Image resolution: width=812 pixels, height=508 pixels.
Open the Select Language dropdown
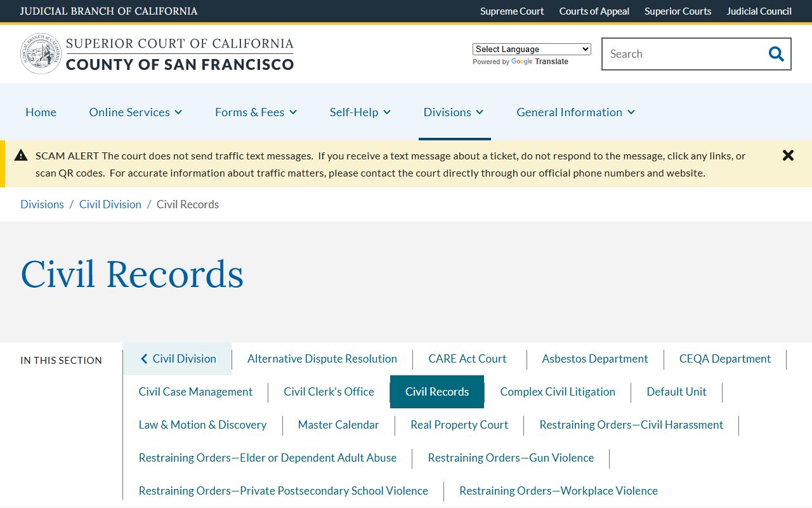tap(532, 49)
